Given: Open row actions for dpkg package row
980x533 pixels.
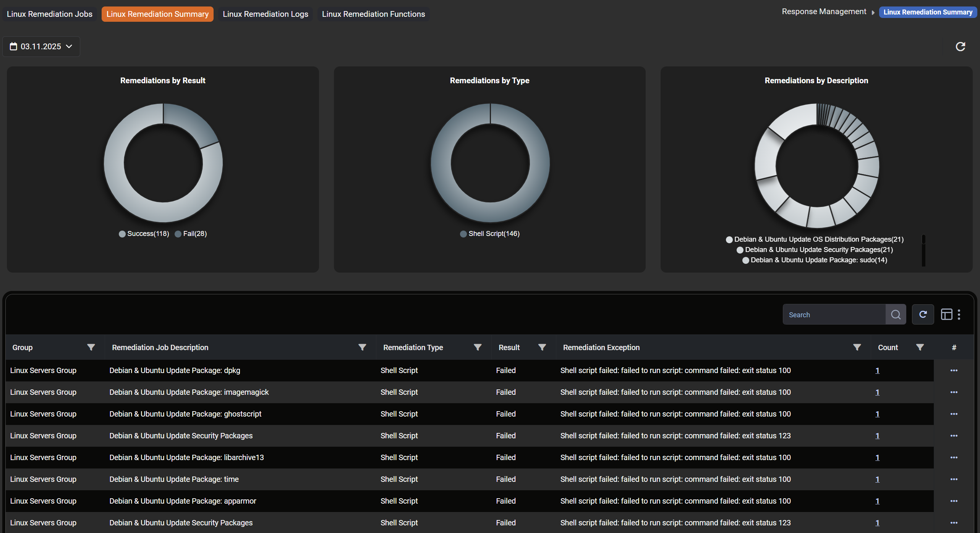Looking at the screenshot, I should pyautogui.click(x=954, y=370).
